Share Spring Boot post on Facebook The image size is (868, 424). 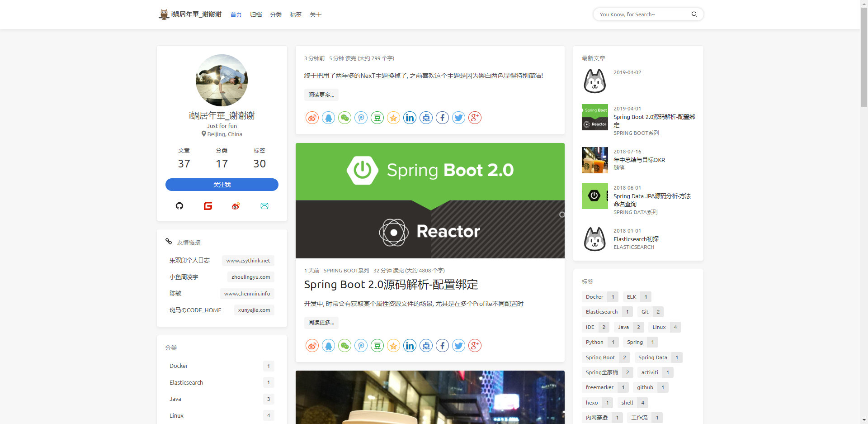point(442,346)
